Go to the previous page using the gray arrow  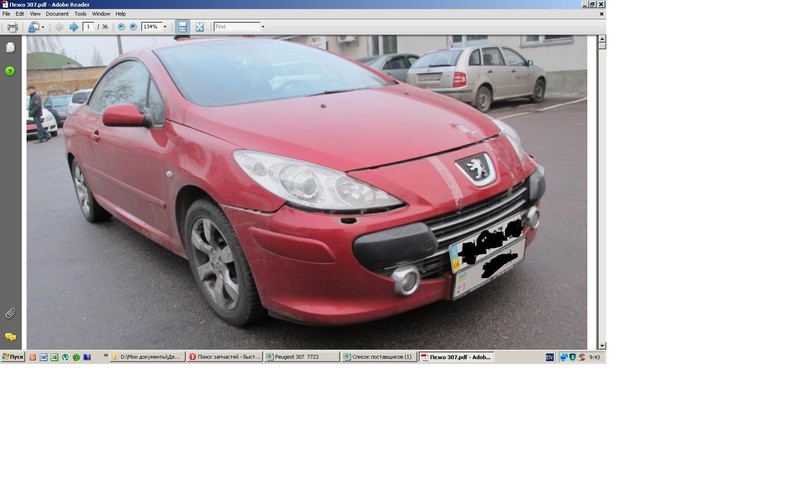click(x=59, y=27)
